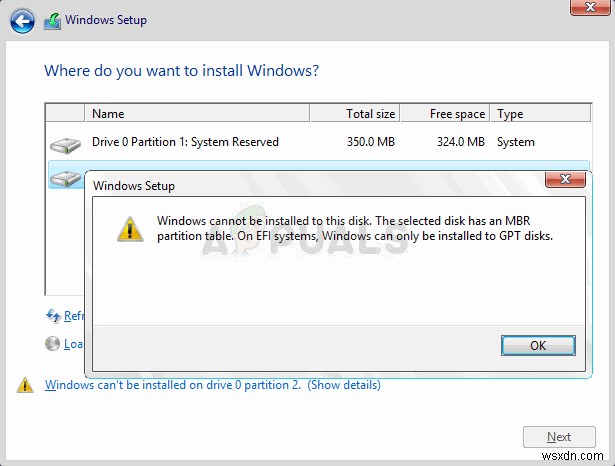Click the drive icon in the highlighted row
The width and height of the screenshot is (615, 466).
pos(66,178)
